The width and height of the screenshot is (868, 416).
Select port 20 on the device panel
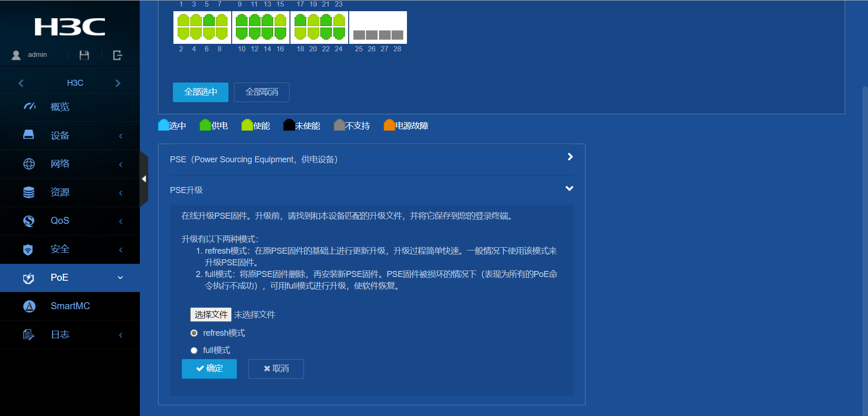click(313, 33)
